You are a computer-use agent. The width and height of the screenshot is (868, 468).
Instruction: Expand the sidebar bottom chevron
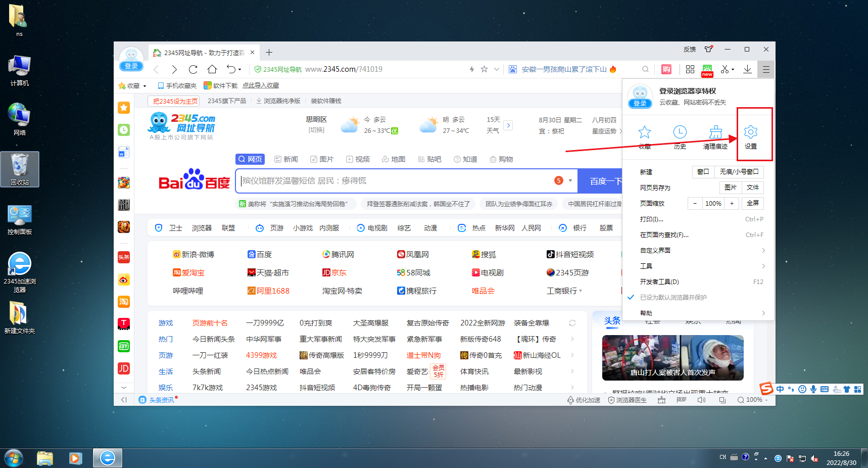[124, 387]
